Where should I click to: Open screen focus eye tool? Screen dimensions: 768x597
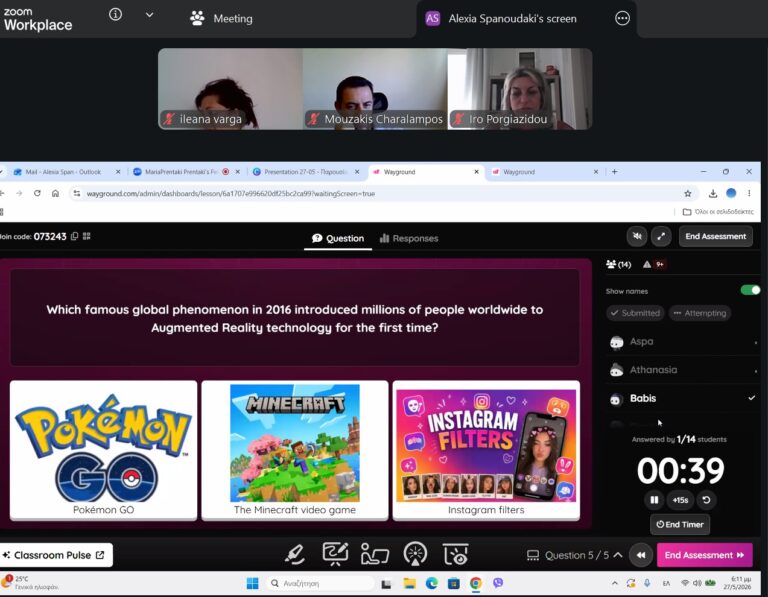[456, 554]
